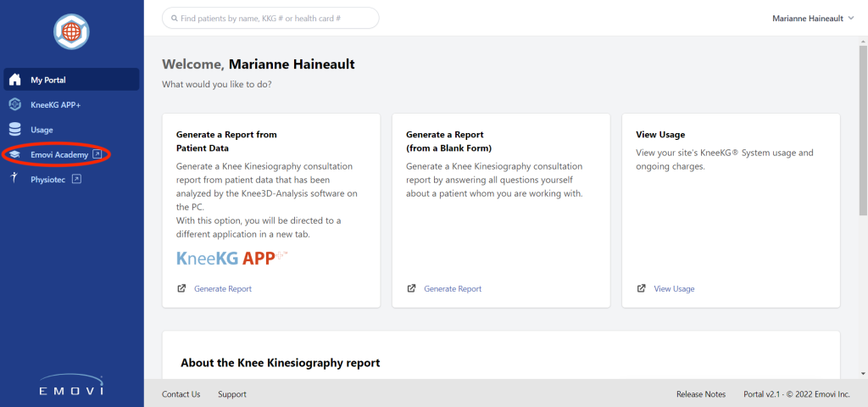868x407 pixels.
Task: Click the What would you like to do? text
Action: [216, 86]
